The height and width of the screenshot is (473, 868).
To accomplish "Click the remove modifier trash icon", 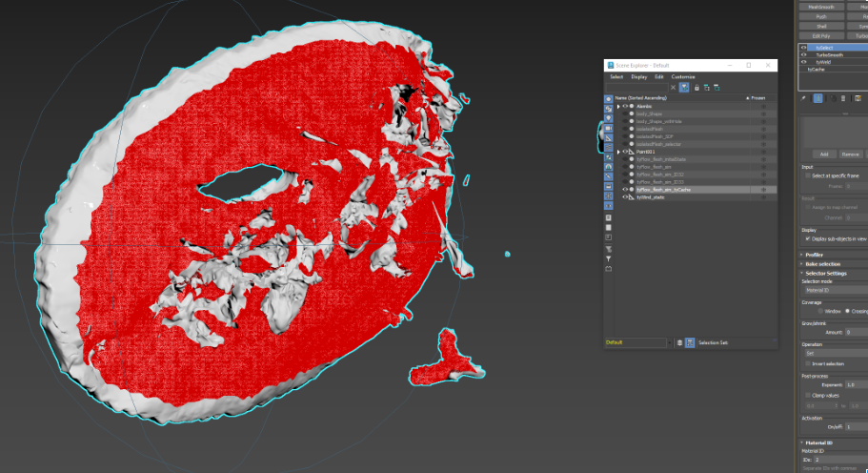I will [843, 97].
